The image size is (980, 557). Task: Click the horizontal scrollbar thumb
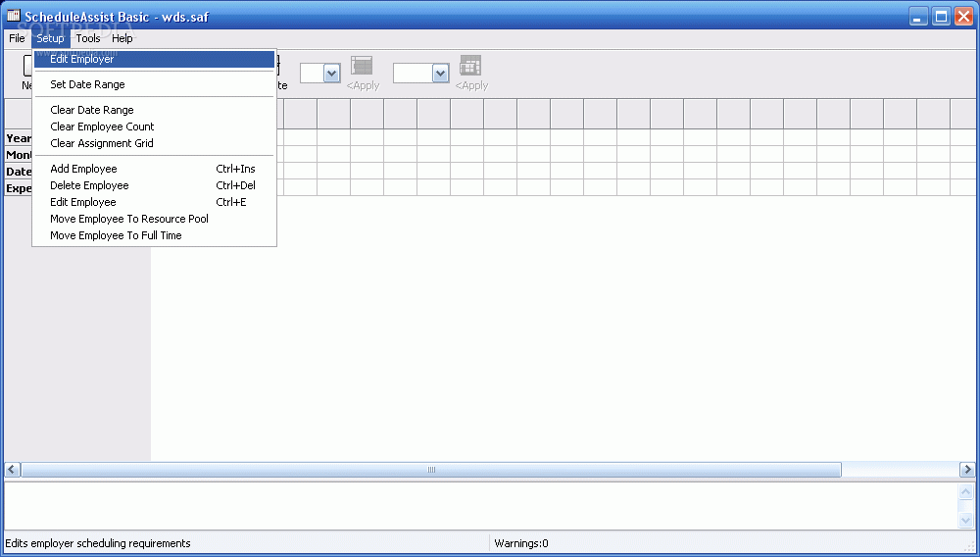pos(431,470)
